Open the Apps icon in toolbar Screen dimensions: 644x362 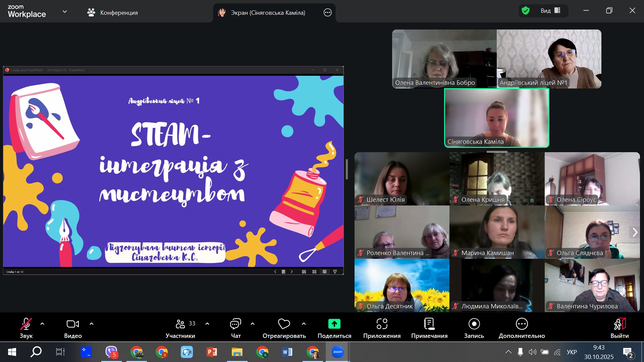382,324
